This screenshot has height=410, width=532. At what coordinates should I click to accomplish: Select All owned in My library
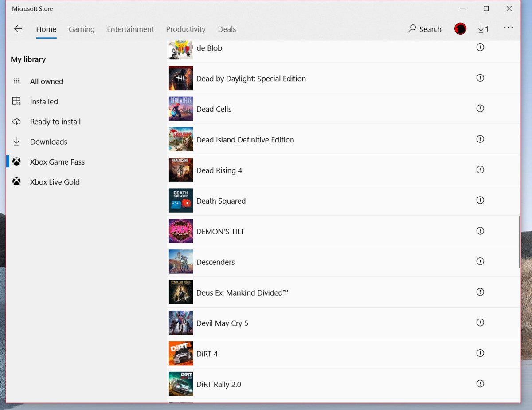point(47,81)
